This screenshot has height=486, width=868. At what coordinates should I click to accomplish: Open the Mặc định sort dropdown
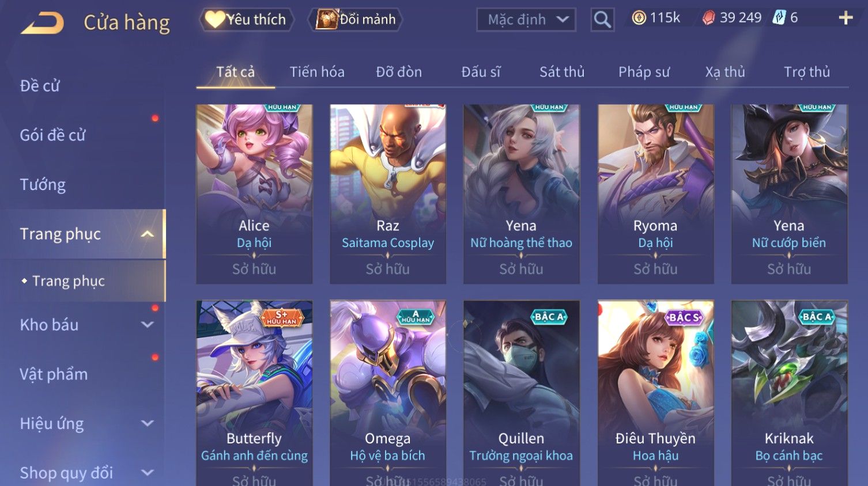[526, 20]
